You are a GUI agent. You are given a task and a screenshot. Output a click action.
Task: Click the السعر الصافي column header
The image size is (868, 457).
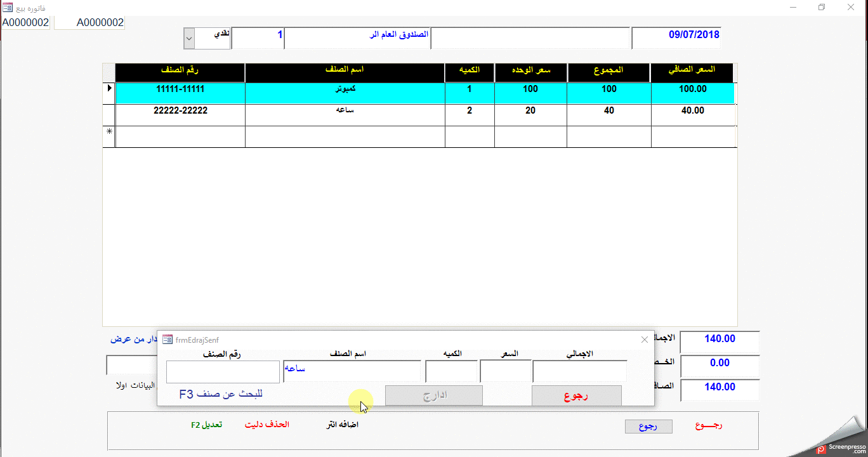coord(692,70)
